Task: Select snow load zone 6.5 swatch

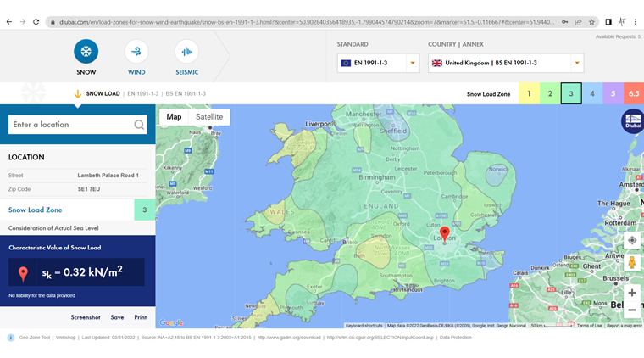Action: (634, 93)
